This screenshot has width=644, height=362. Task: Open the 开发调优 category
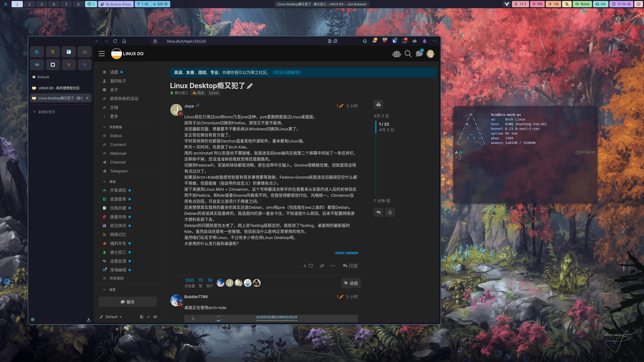(118, 190)
